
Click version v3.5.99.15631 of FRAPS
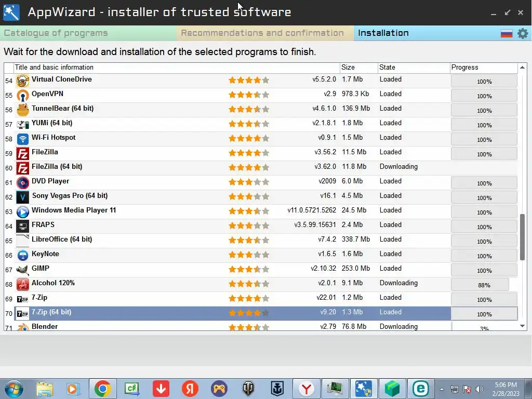pos(315,224)
